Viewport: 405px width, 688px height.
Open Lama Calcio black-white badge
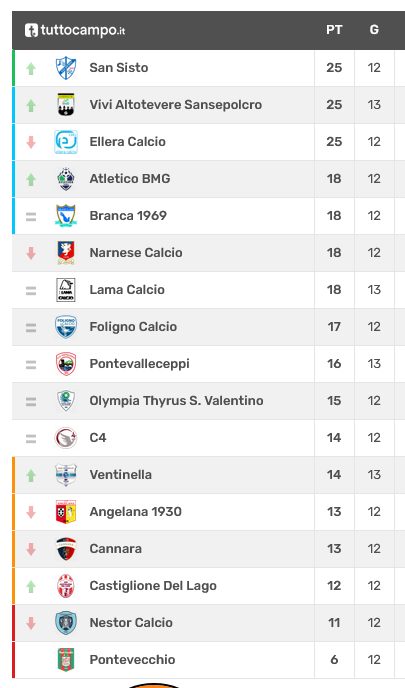[66, 290]
